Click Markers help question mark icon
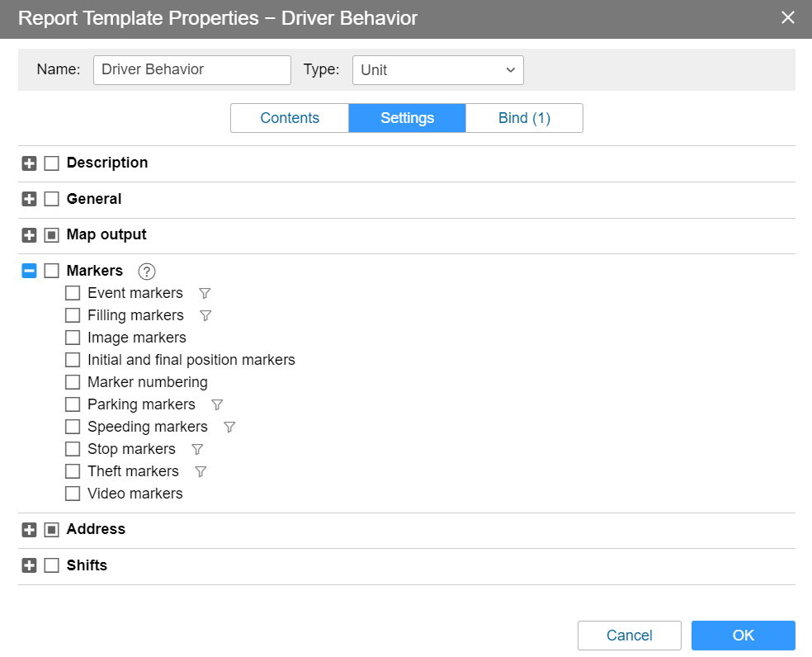 click(x=147, y=271)
